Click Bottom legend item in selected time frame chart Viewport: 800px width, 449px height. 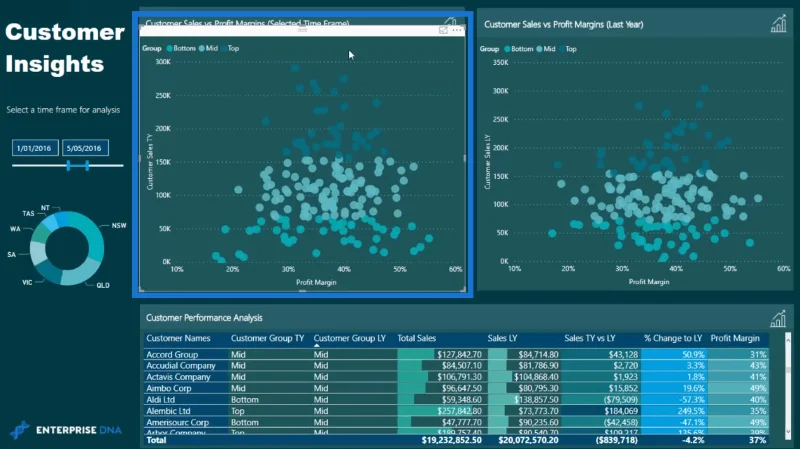pyautogui.click(x=181, y=48)
